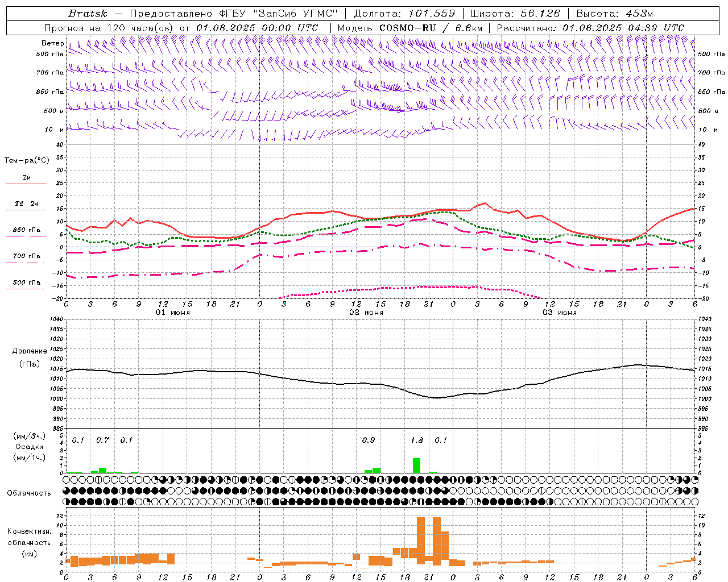Viewport: 728px width, 582px height.
Task: Click the left "10 м" wind level label
Action: point(55,130)
